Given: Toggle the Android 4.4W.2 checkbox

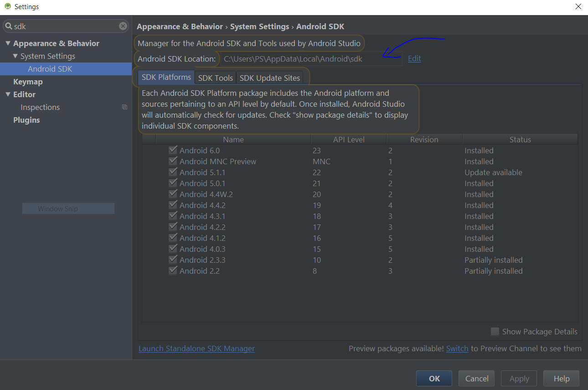Looking at the screenshot, I should point(173,194).
